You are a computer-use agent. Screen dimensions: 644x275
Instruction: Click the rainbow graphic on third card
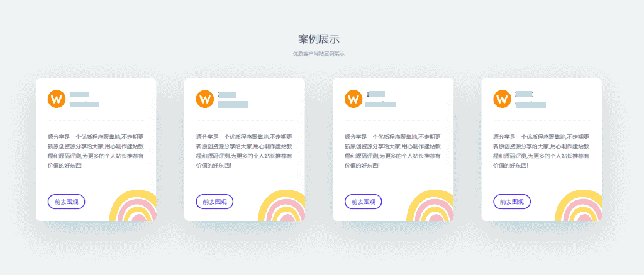tap(430, 205)
